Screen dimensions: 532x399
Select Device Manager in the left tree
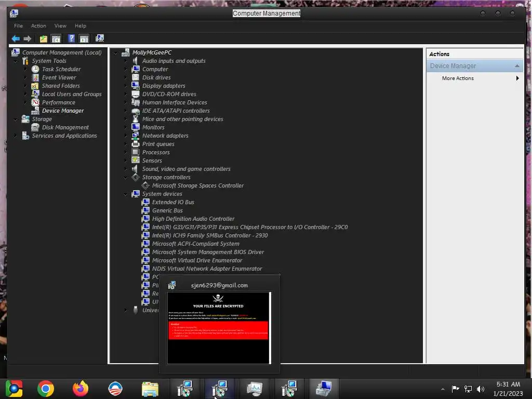click(x=63, y=111)
